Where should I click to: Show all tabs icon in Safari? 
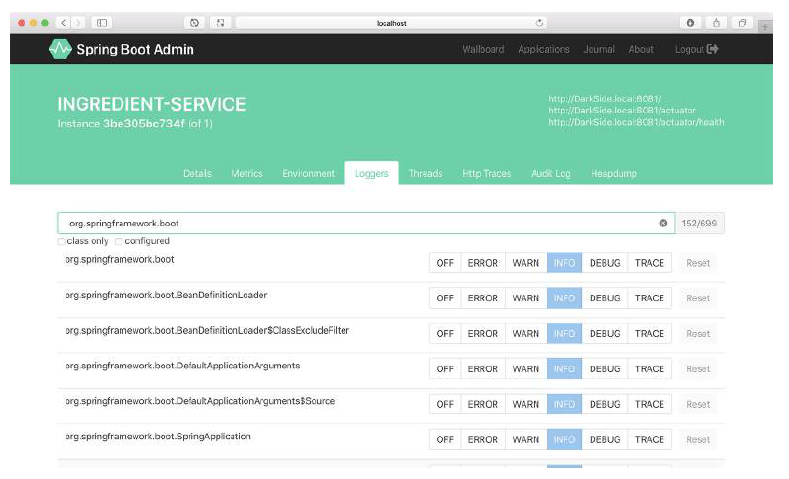coord(742,23)
